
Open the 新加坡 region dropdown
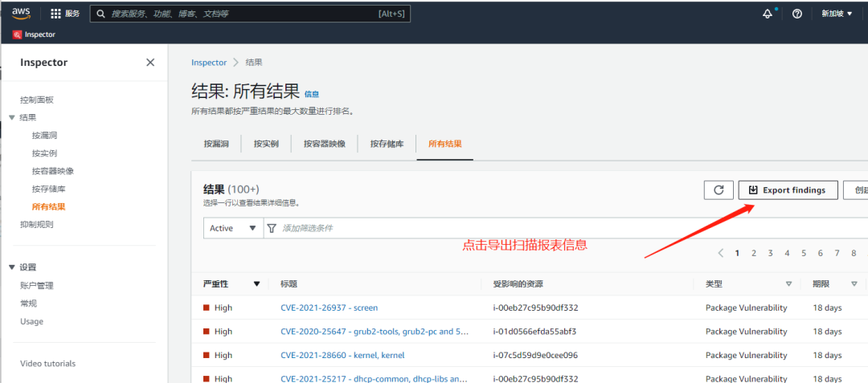837,14
